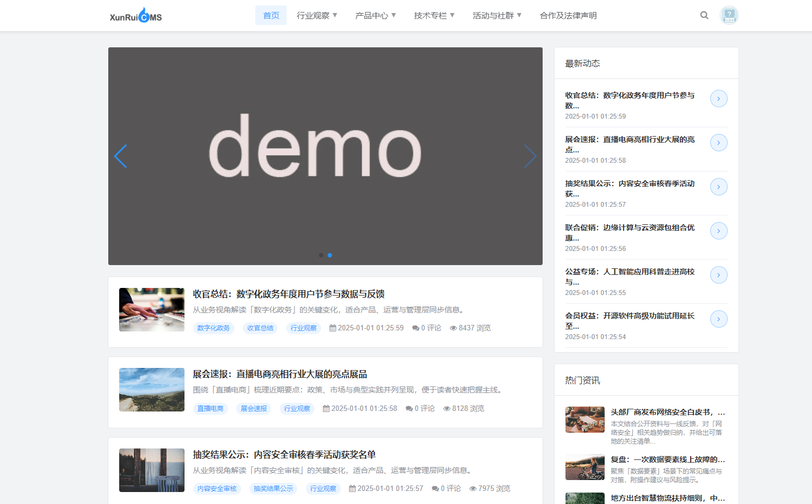Open latest item 联合促销：边缘计算与云资源包组合优惠
This screenshot has height=504, width=812.
click(630, 232)
